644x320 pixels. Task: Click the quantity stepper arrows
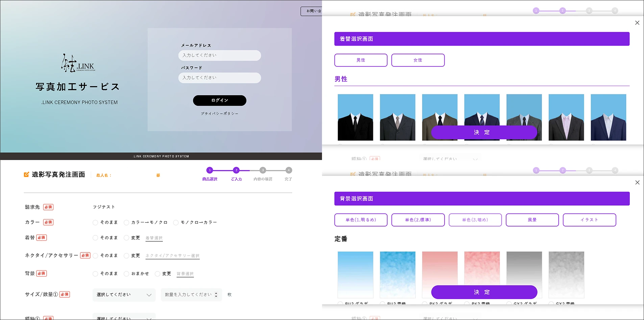point(216,295)
